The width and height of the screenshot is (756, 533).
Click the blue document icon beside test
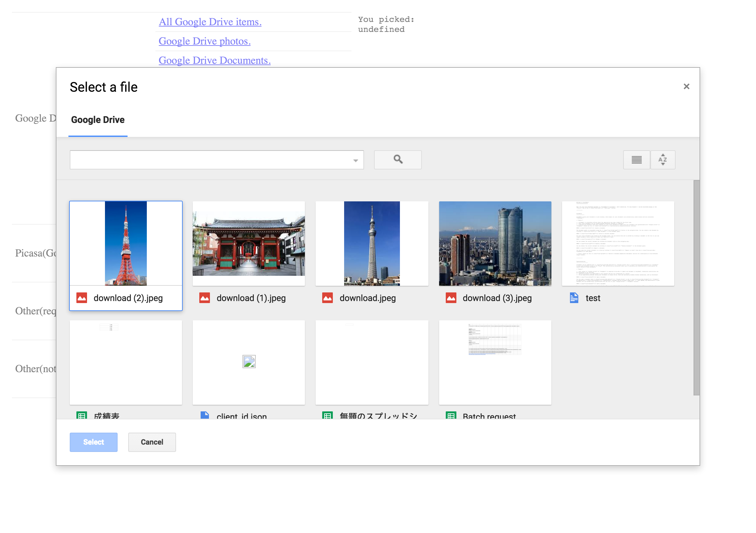[574, 298]
